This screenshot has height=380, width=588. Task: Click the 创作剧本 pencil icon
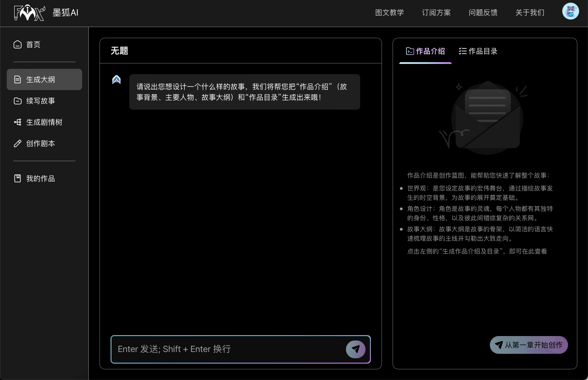point(18,143)
